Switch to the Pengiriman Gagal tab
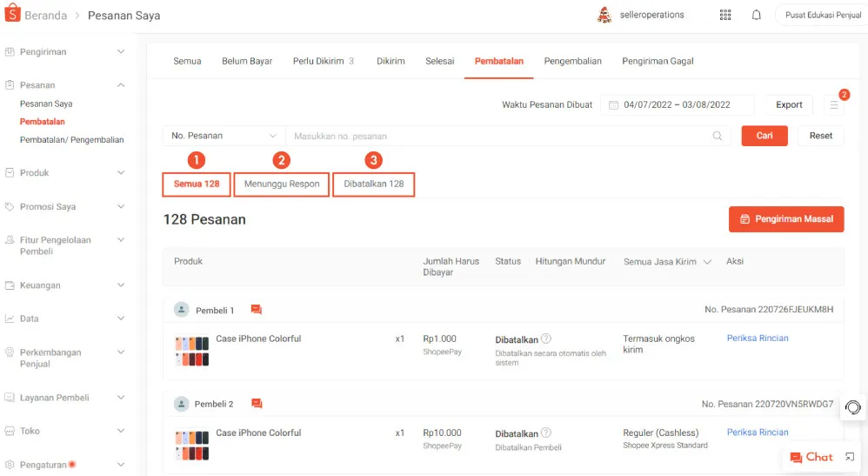The width and height of the screenshot is (868, 476). [658, 61]
